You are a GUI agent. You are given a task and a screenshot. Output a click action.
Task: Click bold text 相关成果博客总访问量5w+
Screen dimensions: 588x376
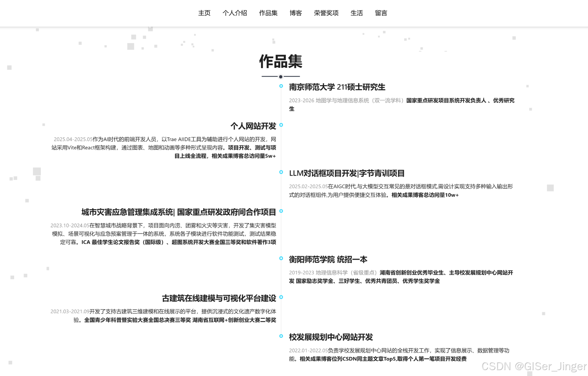click(x=244, y=156)
